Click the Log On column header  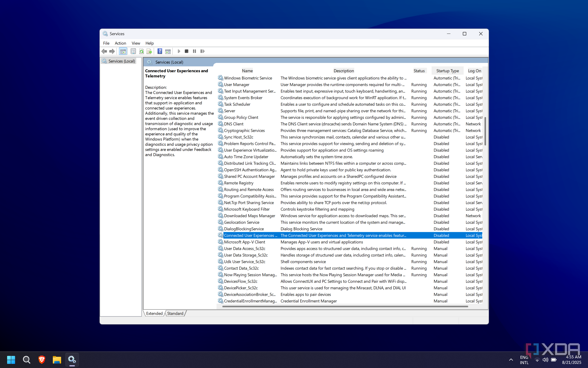tap(474, 71)
